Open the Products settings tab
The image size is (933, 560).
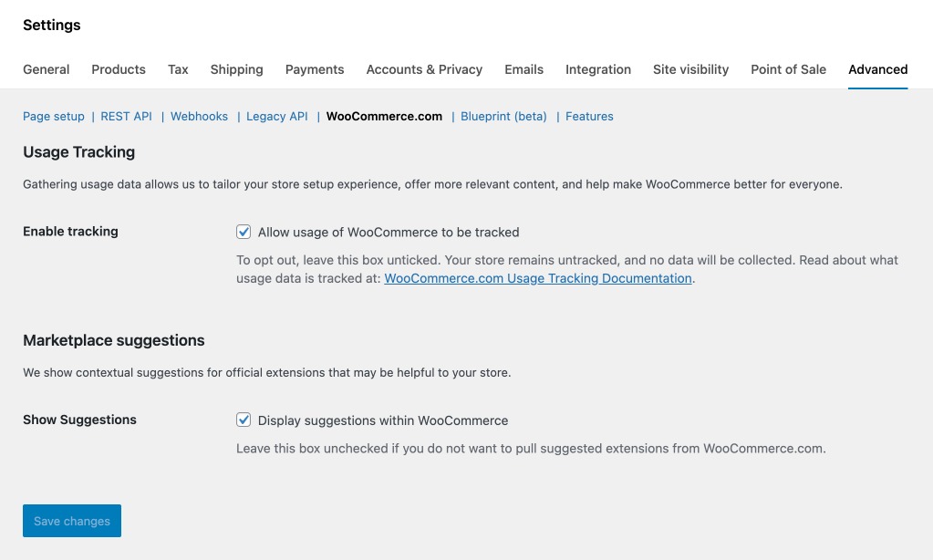[118, 69]
